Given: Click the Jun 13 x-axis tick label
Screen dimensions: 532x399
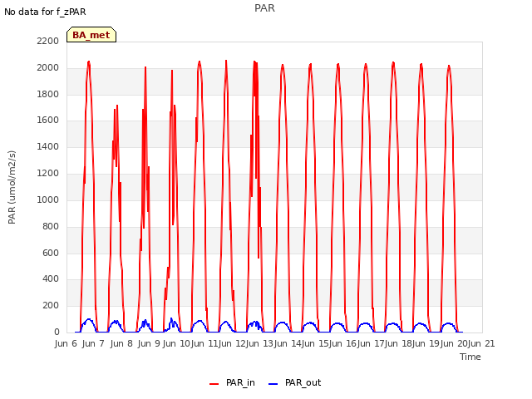Looking at the screenshot, I should pos(259,343).
